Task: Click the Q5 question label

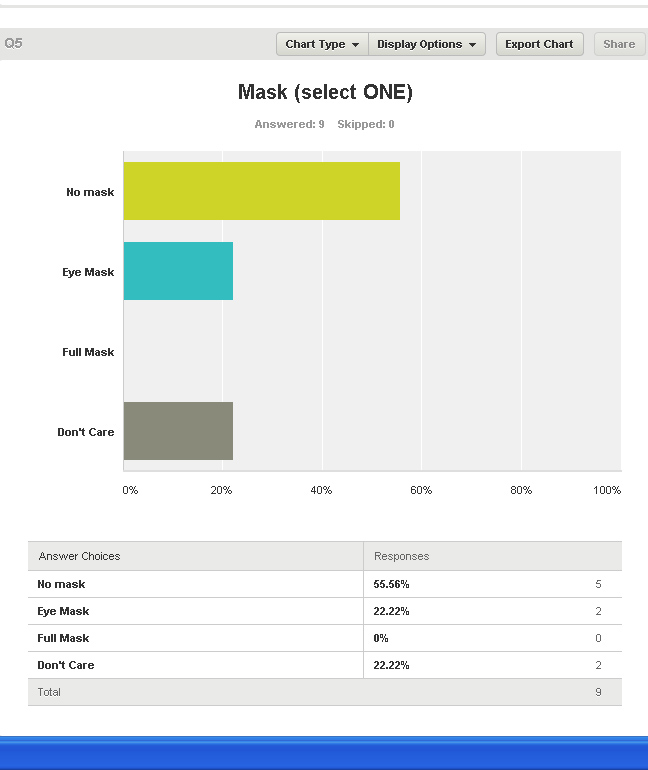Action: pos(13,44)
